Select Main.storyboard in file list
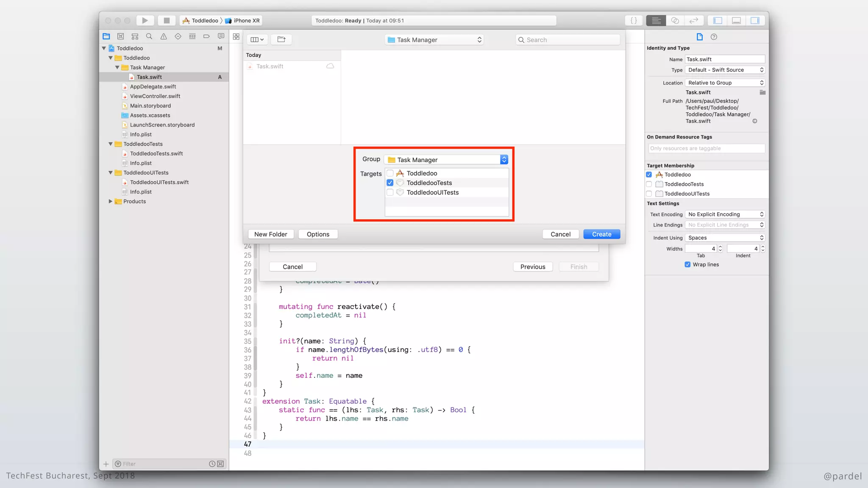Viewport: 868px width, 488px height. click(150, 106)
